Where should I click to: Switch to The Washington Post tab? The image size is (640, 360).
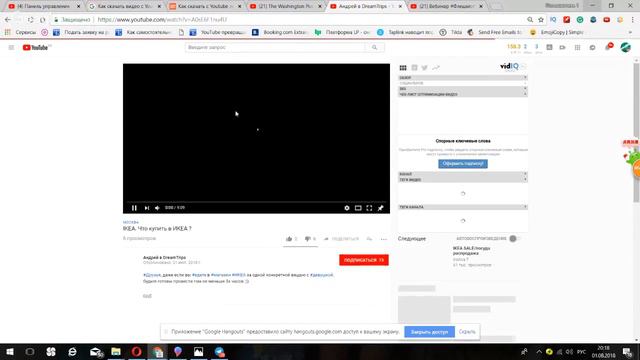pyautogui.click(x=286, y=7)
